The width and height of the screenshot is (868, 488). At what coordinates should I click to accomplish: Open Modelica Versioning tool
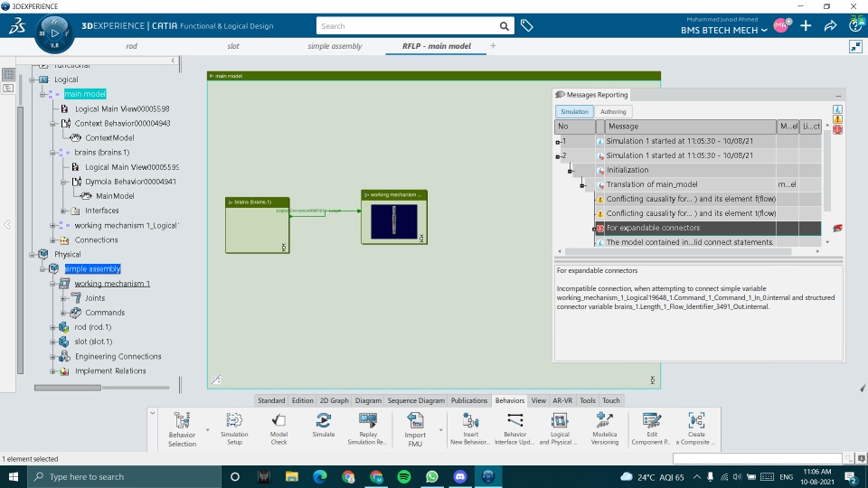point(604,428)
